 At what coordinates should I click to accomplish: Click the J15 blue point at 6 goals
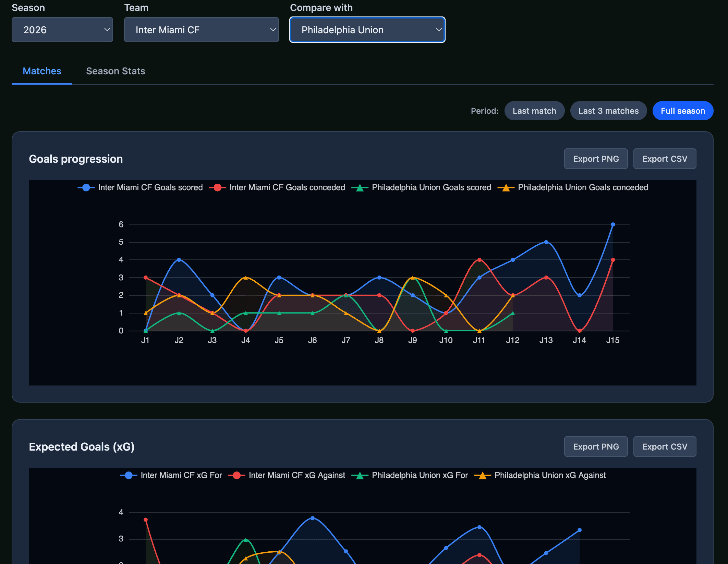613,224
